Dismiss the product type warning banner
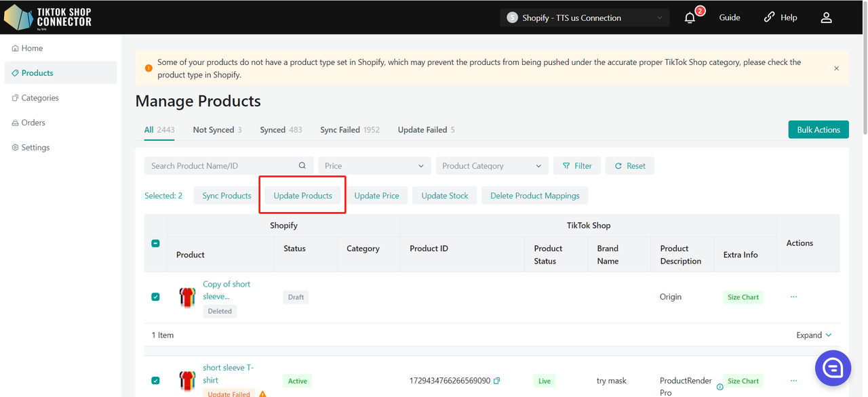The image size is (868, 397). coord(836,68)
